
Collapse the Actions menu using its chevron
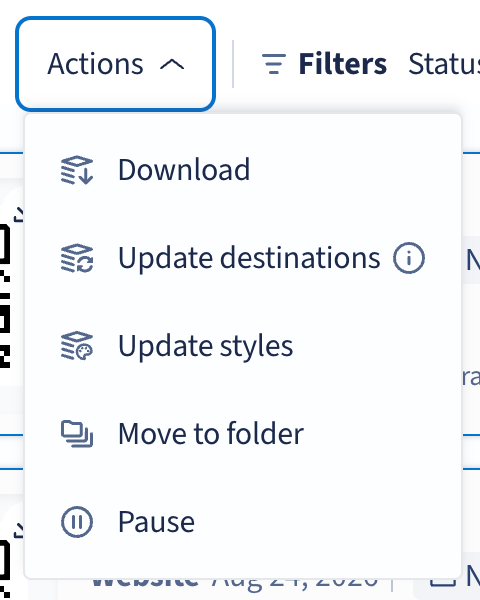(172, 65)
